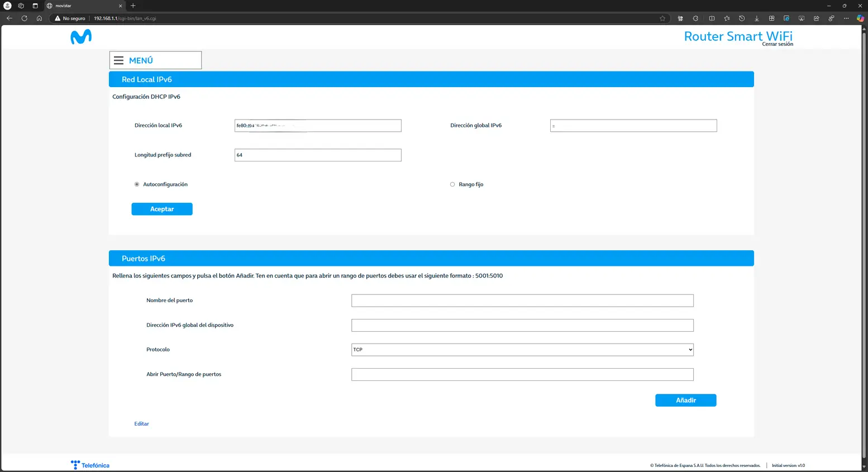
Task: Click the Aceptar button
Action: pyautogui.click(x=162, y=209)
